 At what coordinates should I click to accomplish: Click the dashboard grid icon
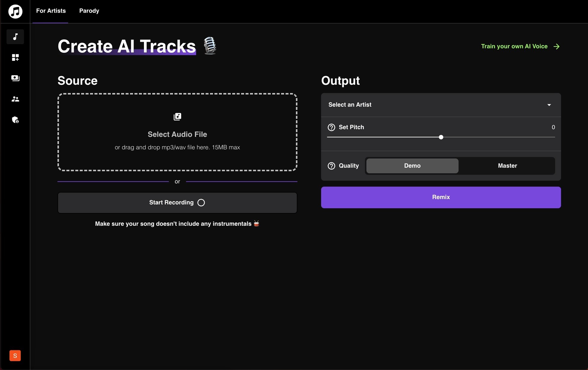15,57
